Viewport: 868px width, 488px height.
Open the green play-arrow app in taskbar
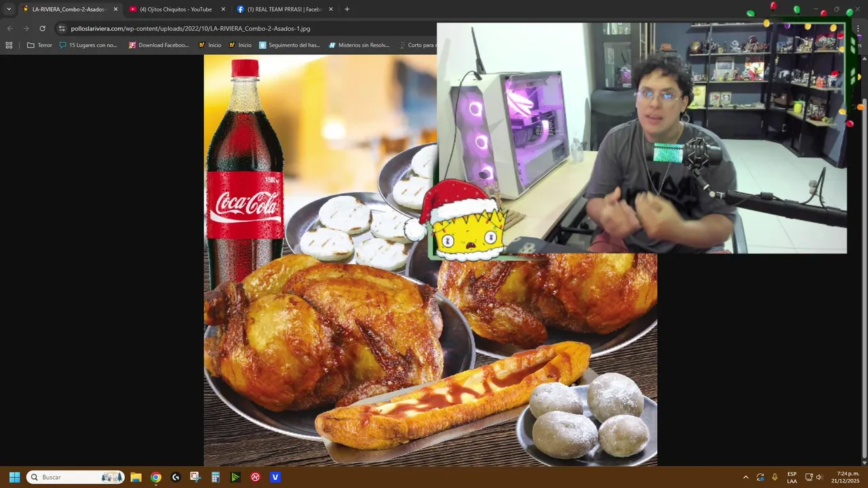[x=235, y=477]
